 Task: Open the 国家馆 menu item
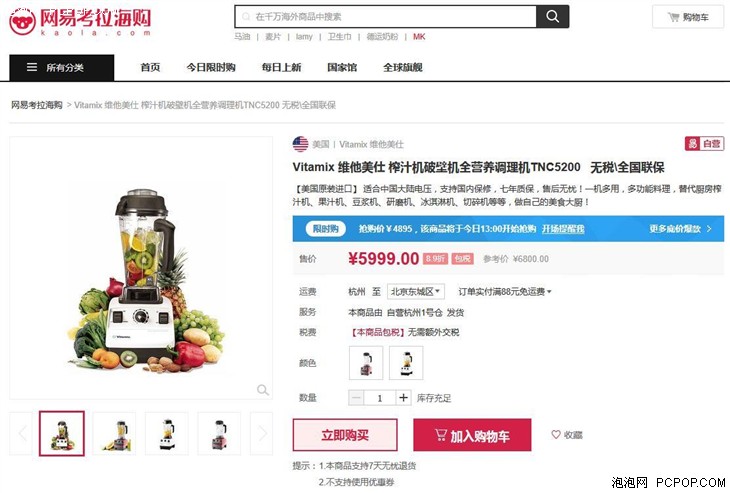[x=342, y=68]
